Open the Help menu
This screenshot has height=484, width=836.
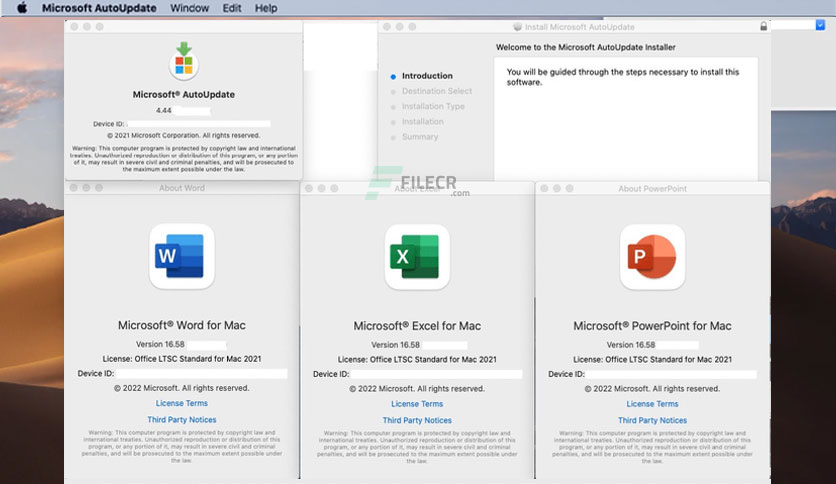[266, 8]
